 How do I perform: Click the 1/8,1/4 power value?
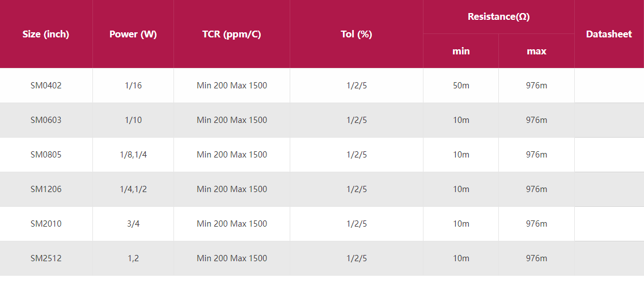pyautogui.click(x=133, y=155)
